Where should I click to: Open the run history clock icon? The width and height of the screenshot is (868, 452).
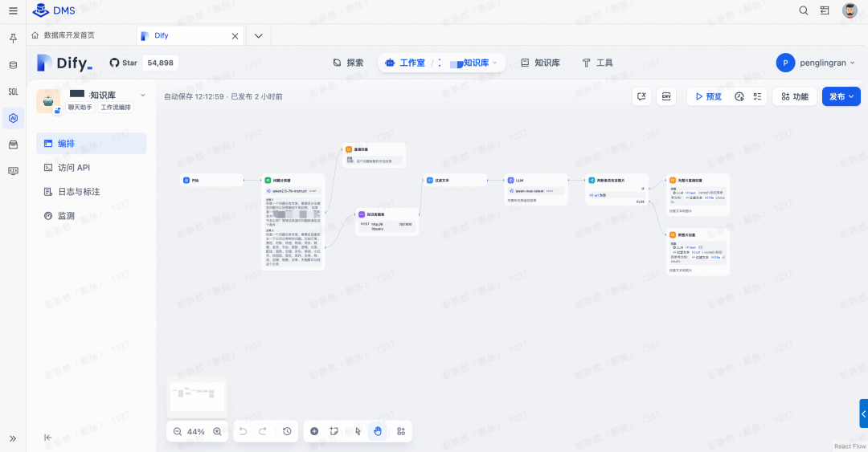click(739, 96)
